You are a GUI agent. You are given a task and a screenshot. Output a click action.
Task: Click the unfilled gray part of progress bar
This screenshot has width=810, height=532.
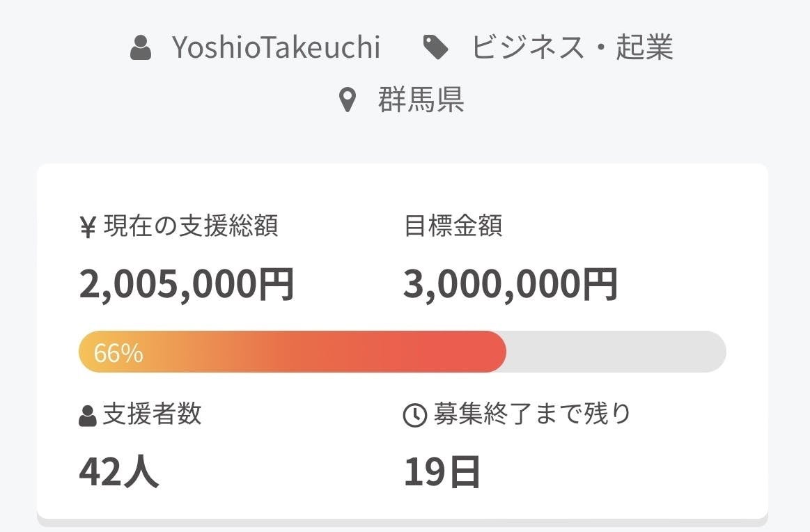click(616, 352)
